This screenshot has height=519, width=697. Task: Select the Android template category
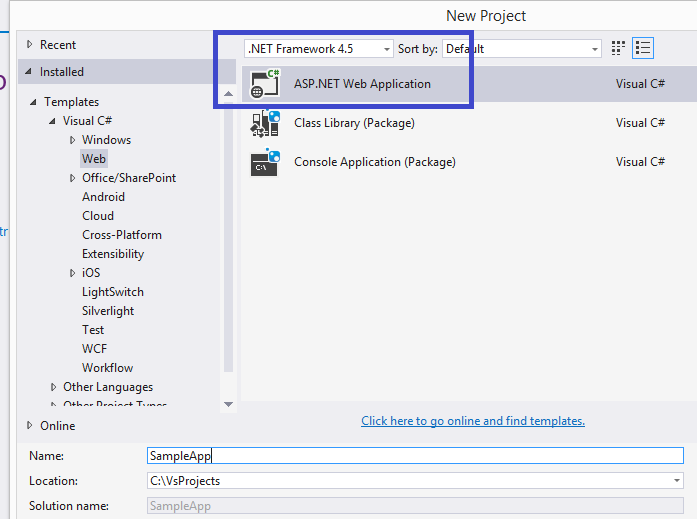(103, 197)
